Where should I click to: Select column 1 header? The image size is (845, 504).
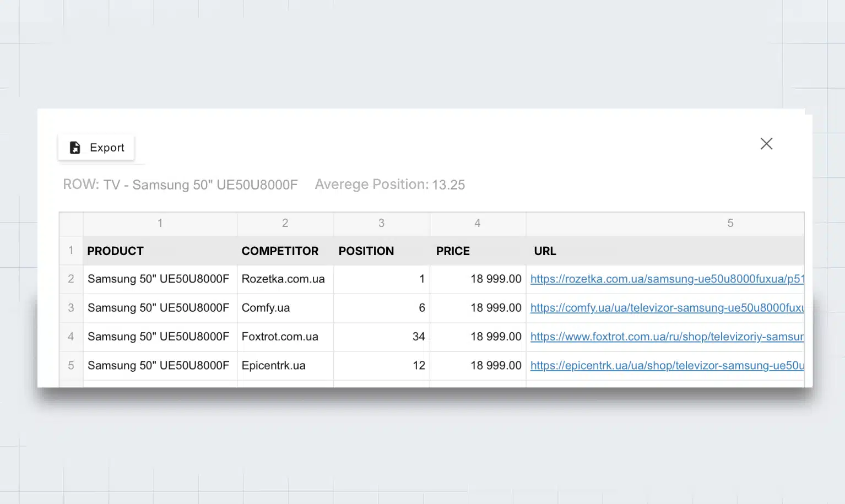click(160, 223)
